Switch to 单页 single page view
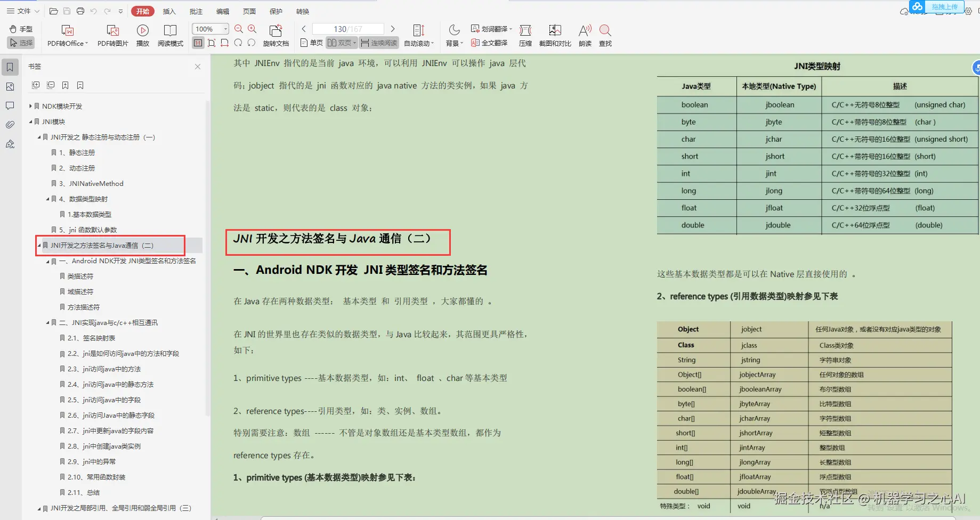The width and height of the screenshot is (980, 520). click(312, 43)
